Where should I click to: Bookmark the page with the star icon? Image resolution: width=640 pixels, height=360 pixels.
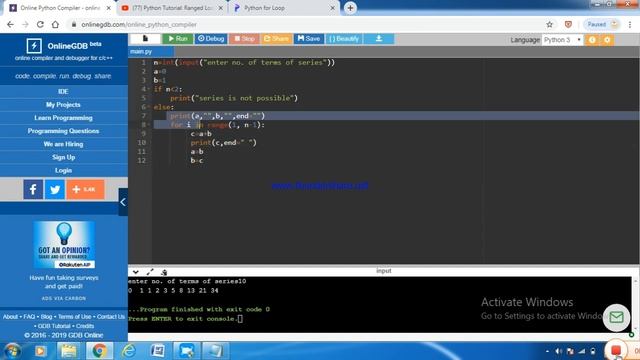click(550, 24)
